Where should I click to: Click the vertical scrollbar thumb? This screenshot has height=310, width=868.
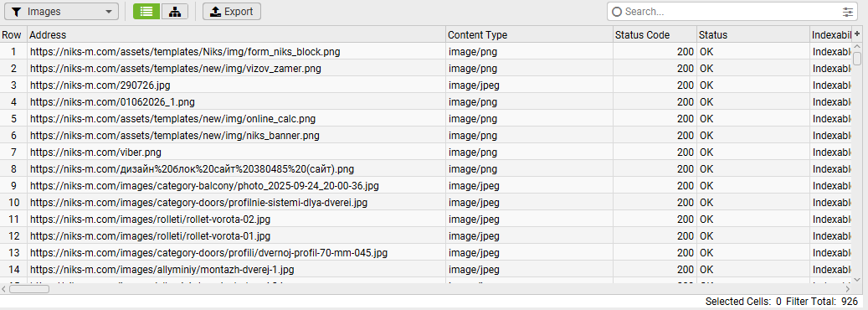tap(857, 59)
